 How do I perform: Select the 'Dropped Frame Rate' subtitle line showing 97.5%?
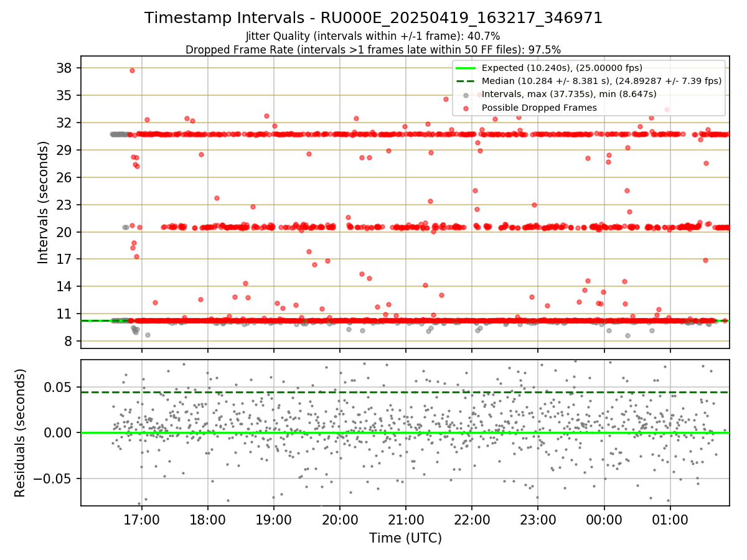click(373, 50)
